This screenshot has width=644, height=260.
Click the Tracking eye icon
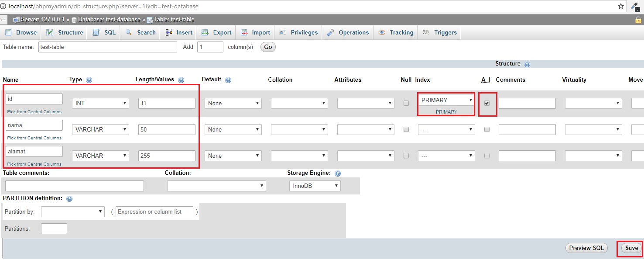(382, 32)
